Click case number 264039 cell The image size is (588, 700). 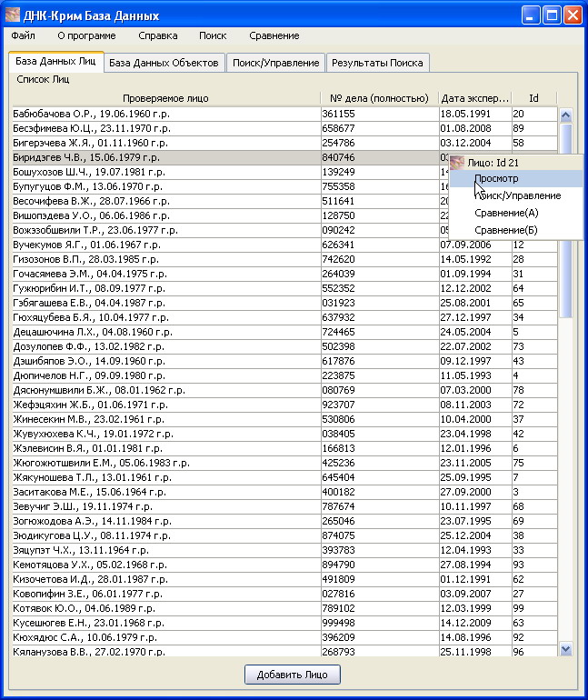point(380,274)
